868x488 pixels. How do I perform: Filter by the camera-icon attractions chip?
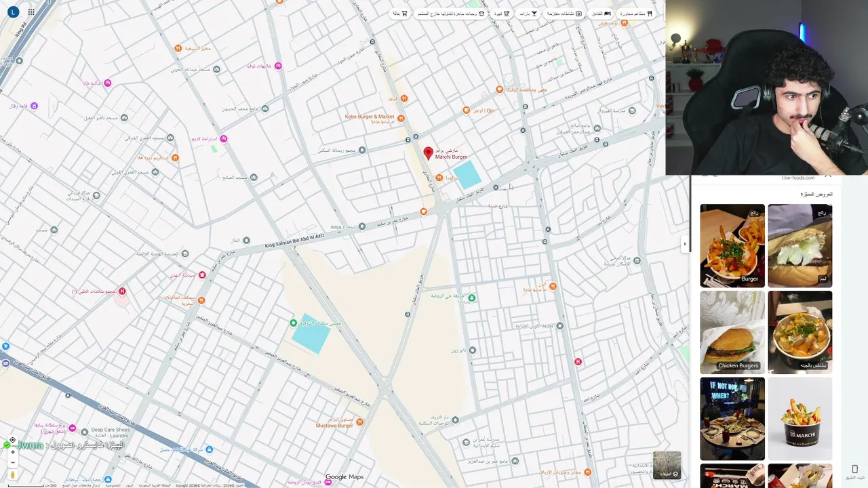(x=565, y=14)
